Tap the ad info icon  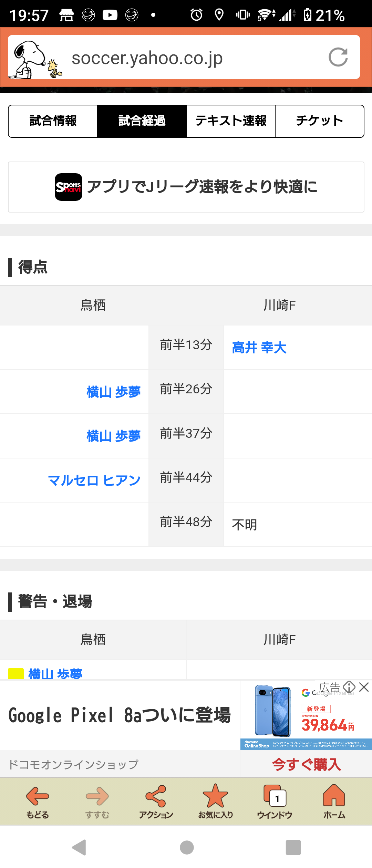pos(349,687)
